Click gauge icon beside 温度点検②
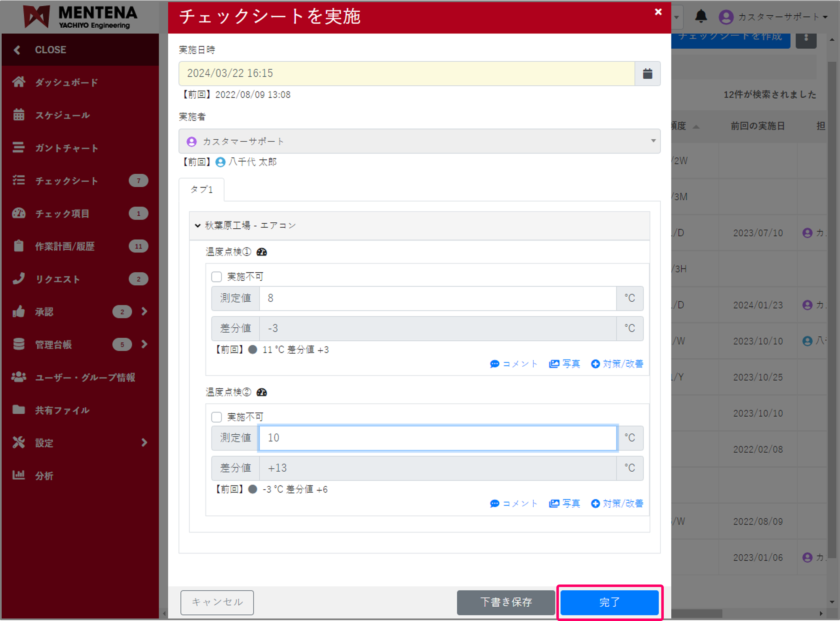The image size is (840, 621). 262,392
